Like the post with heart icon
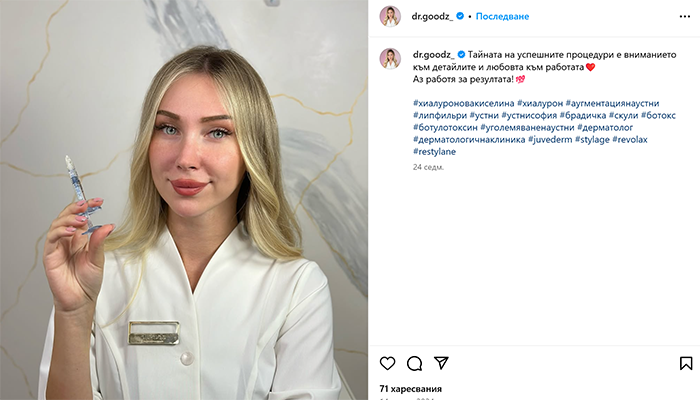The image size is (700, 400). 387,363
